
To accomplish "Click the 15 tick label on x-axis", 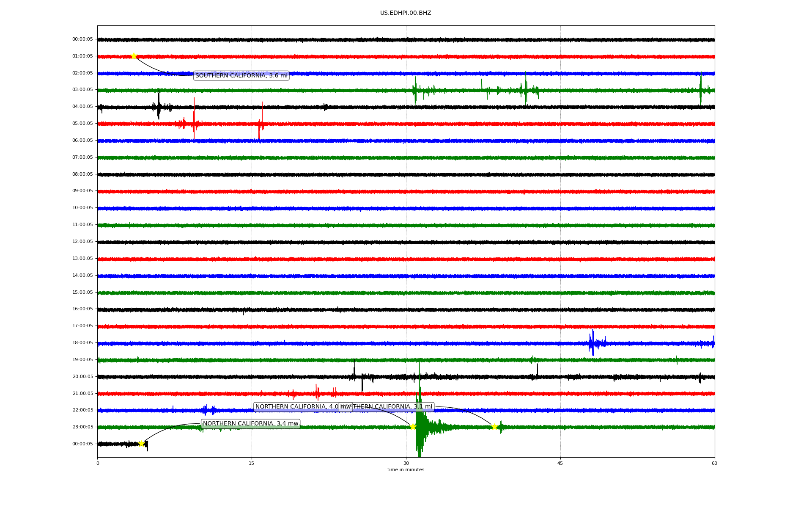I will pyautogui.click(x=252, y=463).
